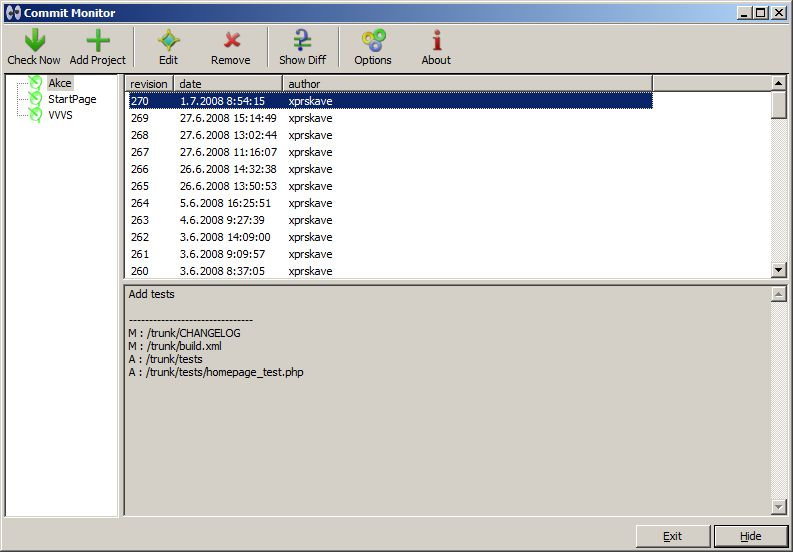Click the Add Project plus icon
Image resolution: width=793 pixels, height=552 pixels.
[98, 40]
